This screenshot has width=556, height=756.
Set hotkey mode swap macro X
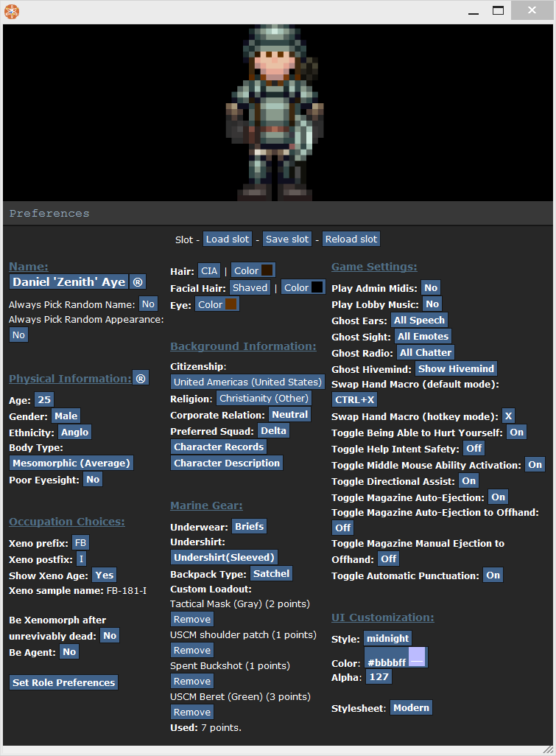pos(508,416)
